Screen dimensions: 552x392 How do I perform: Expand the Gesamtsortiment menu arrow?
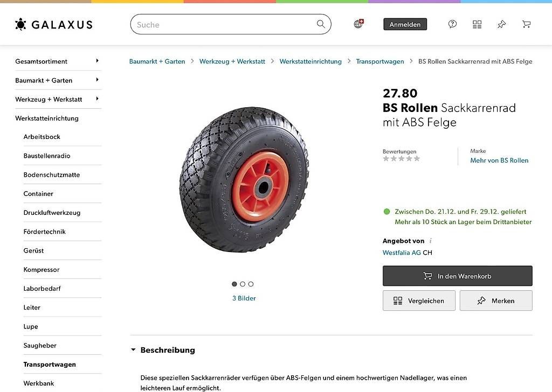tap(97, 61)
